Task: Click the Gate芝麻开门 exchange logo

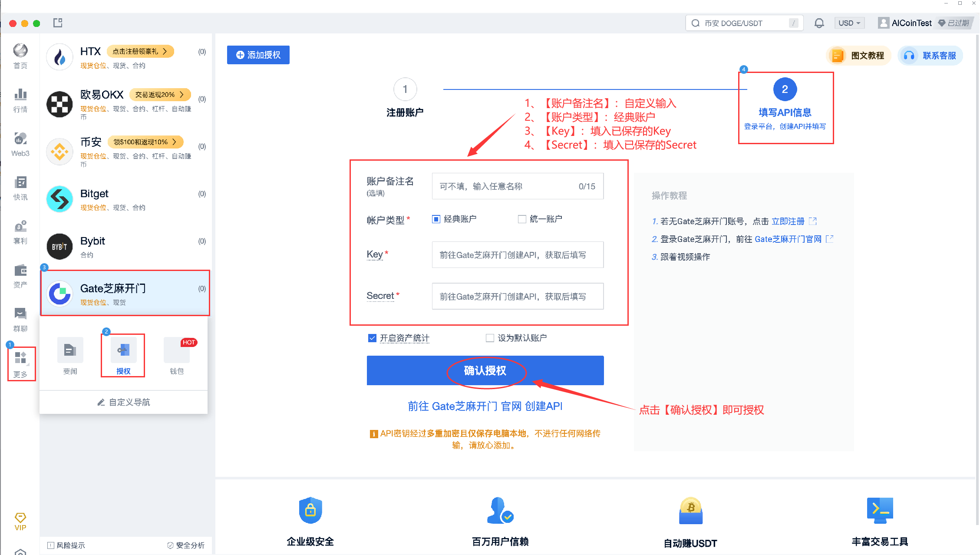Action: coord(59,294)
